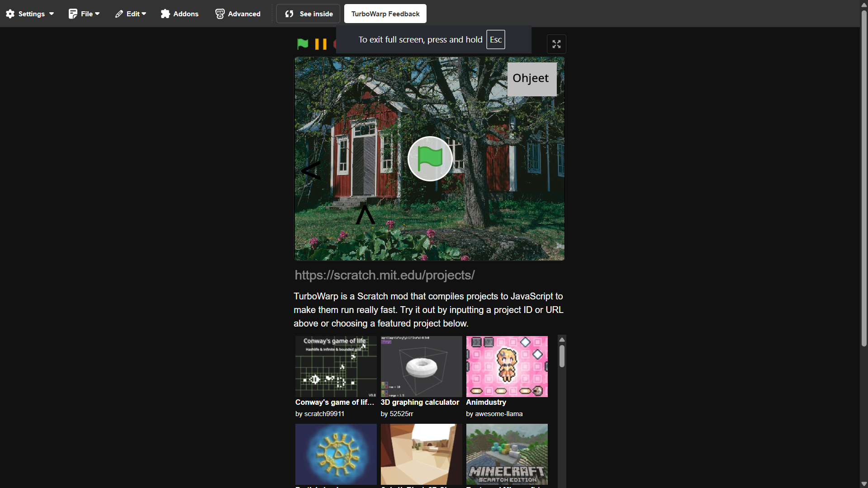Exit full screen using the arrows icon
This screenshot has width=868, height=488.
click(556, 44)
